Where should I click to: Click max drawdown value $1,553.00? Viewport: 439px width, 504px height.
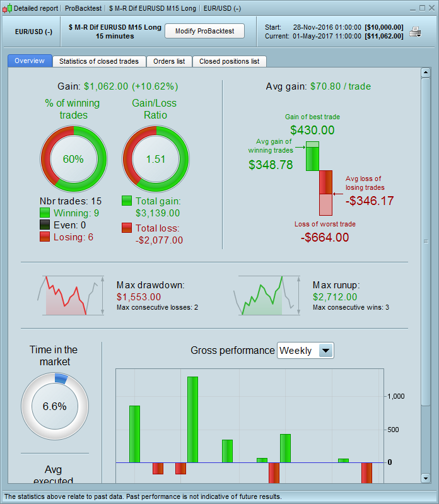139,296
